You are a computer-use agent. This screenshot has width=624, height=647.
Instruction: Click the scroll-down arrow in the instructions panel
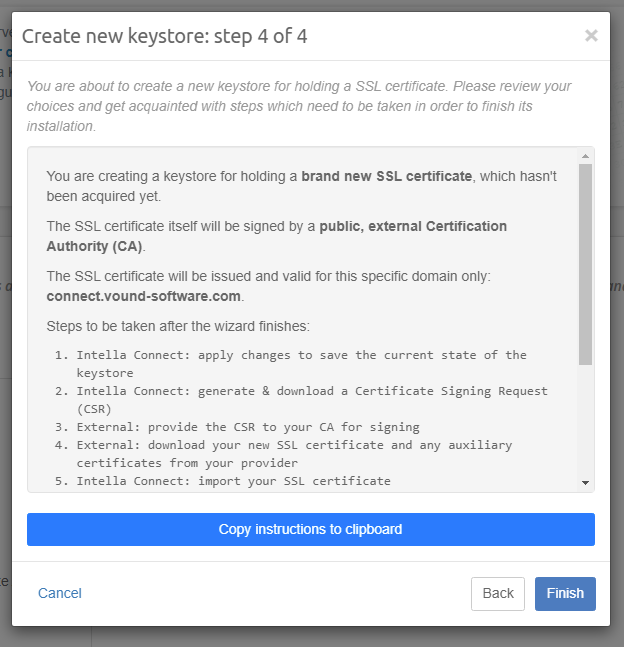click(x=585, y=483)
